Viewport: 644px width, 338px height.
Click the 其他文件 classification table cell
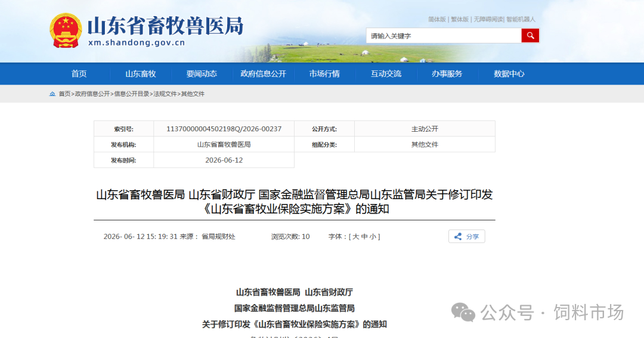tap(425, 145)
